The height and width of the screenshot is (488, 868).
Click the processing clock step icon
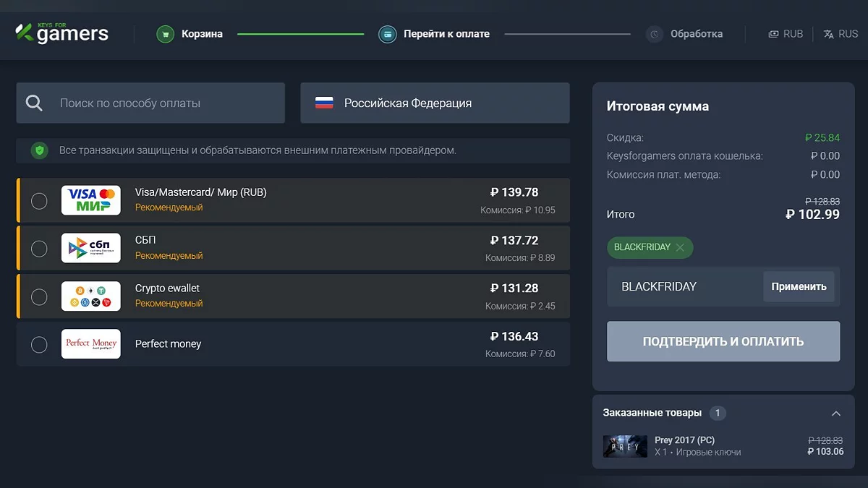tap(655, 34)
